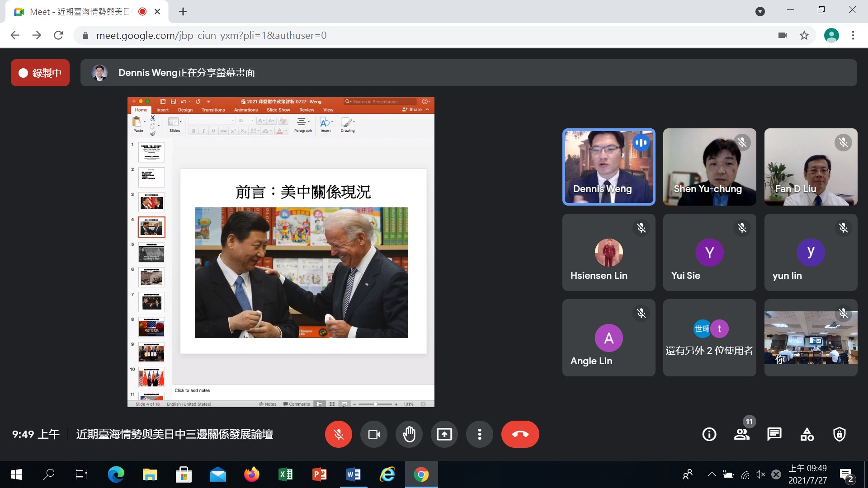Open Chrome tab search dropdown arrow
This screenshot has height=488, width=868.
coord(760,11)
